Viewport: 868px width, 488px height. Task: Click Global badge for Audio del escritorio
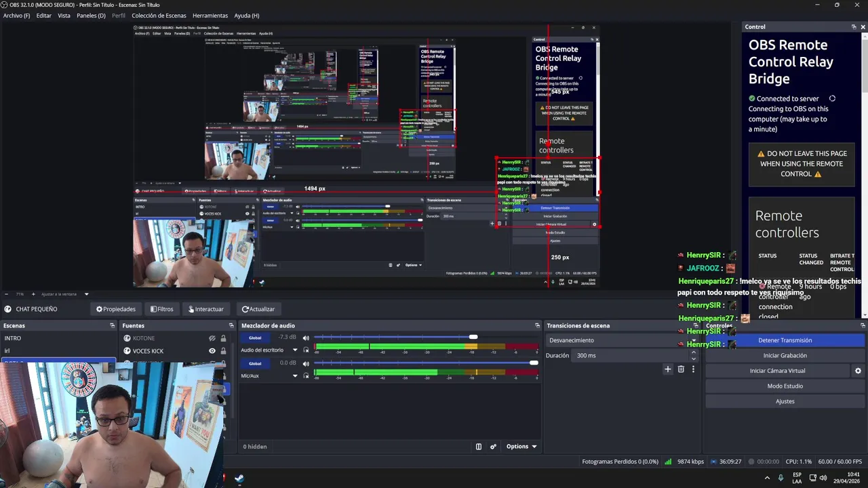(255, 338)
